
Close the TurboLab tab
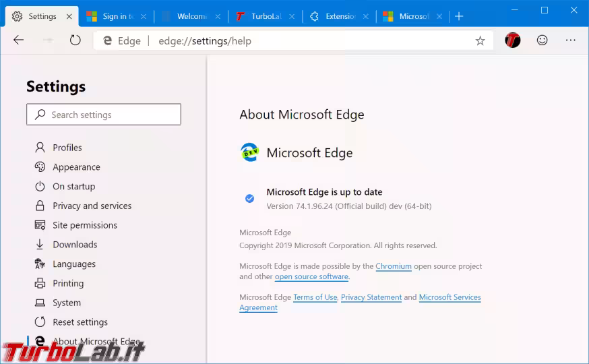(x=292, y=17)
